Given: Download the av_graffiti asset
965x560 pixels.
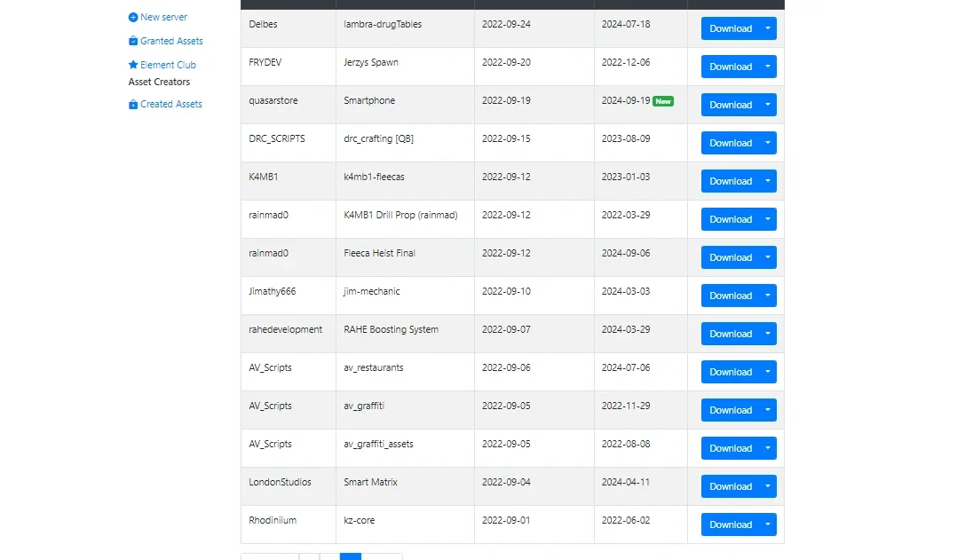Looking at the screenshot, I should pyautogui.click(x=731, y=410).
